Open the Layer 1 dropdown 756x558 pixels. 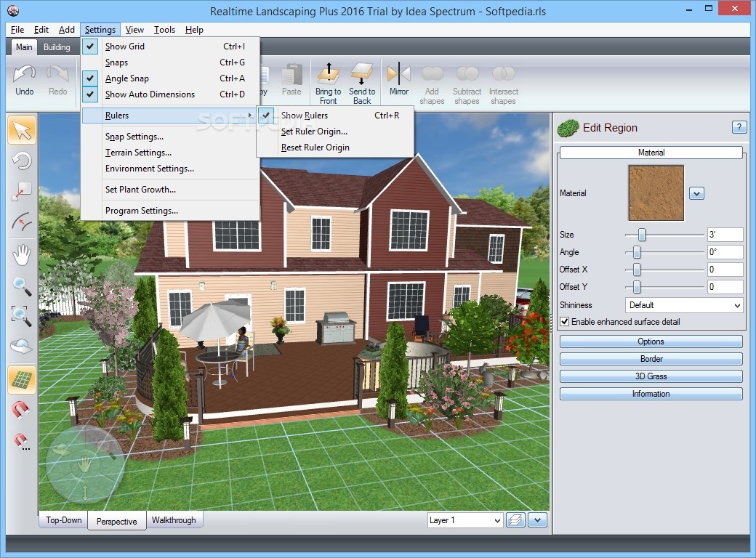(465, 520)
